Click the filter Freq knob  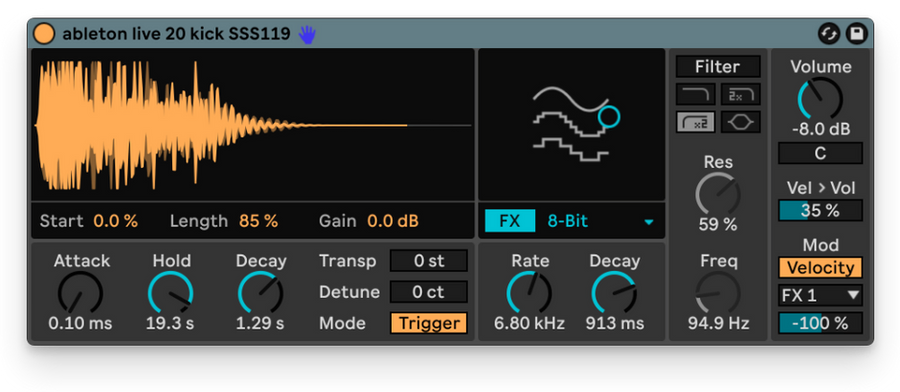click(x=718, y=293)
